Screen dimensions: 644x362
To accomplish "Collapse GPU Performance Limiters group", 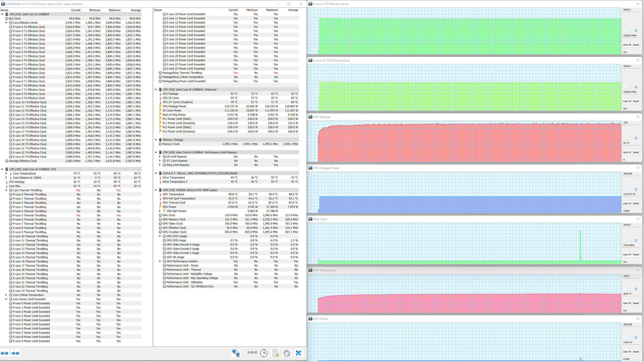I will (x=160, y=261).
